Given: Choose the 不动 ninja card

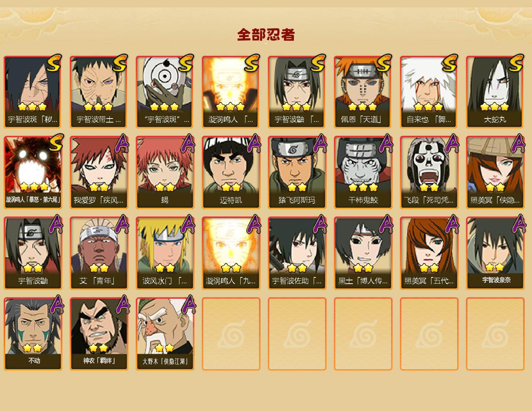Looking at the screenshot, I should pyautogui.click(x=33, y=334).
